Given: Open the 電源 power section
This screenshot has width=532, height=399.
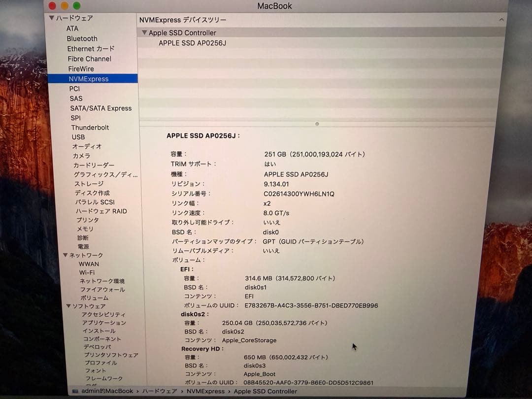Looking at the screenshot, I should (x=83, y=246).
